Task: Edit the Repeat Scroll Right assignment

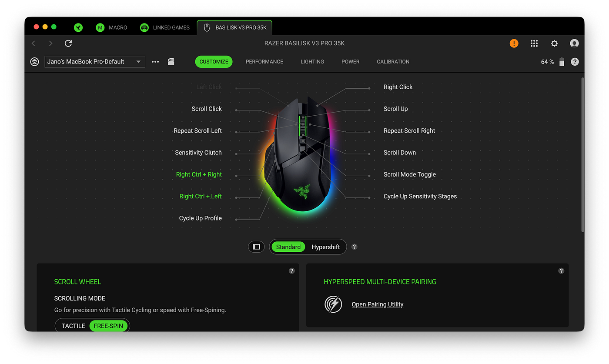Action: 409,131
